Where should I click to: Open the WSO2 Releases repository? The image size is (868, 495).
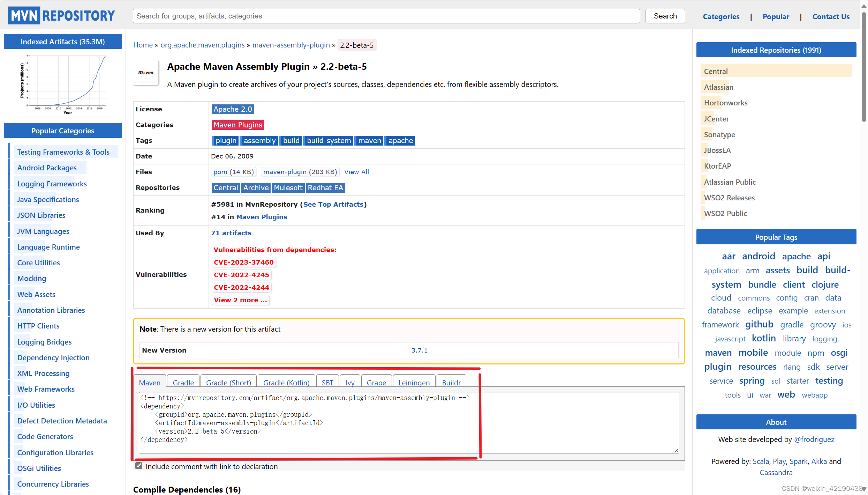coord(729,198)
